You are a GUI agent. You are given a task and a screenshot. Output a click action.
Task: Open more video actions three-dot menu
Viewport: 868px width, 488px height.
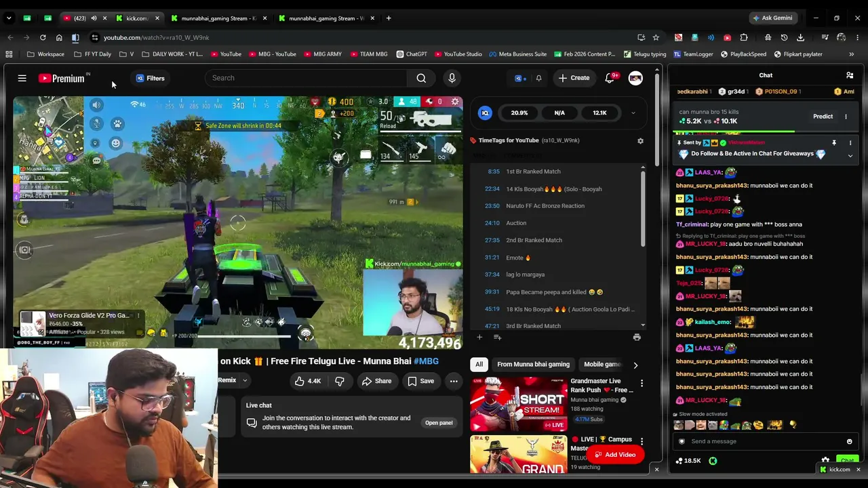454,381
